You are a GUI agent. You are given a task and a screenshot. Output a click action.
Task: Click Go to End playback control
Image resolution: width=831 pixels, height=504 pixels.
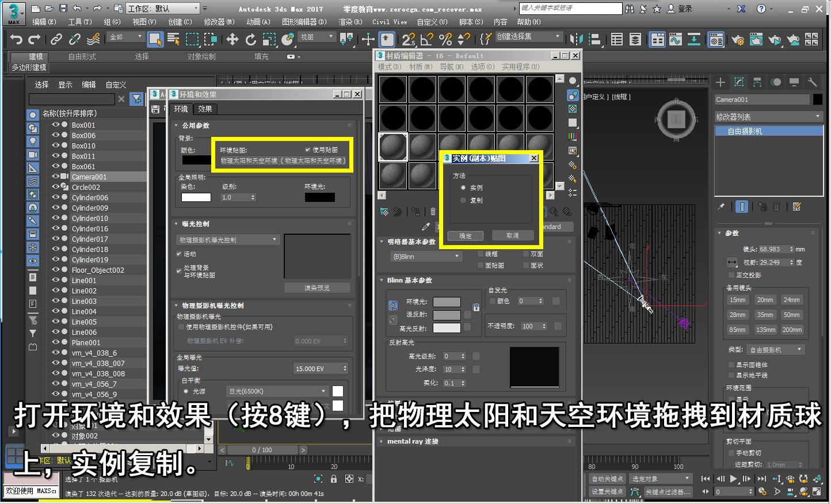tap(762, 478)
